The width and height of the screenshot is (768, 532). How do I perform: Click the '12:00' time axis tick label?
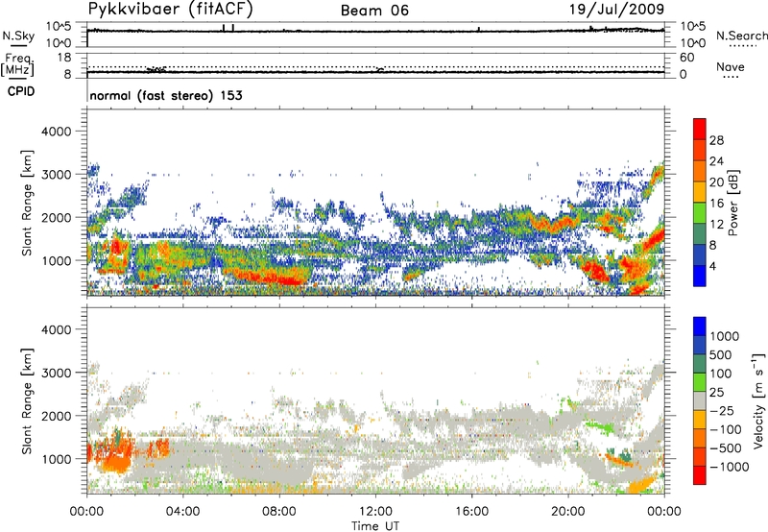(375, 512)
